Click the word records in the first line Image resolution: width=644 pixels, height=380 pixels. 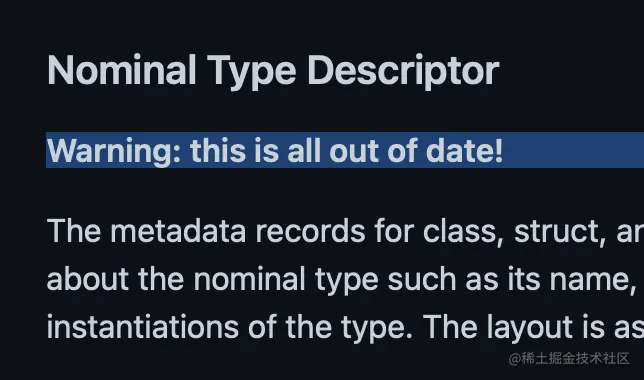click(310, 231)
